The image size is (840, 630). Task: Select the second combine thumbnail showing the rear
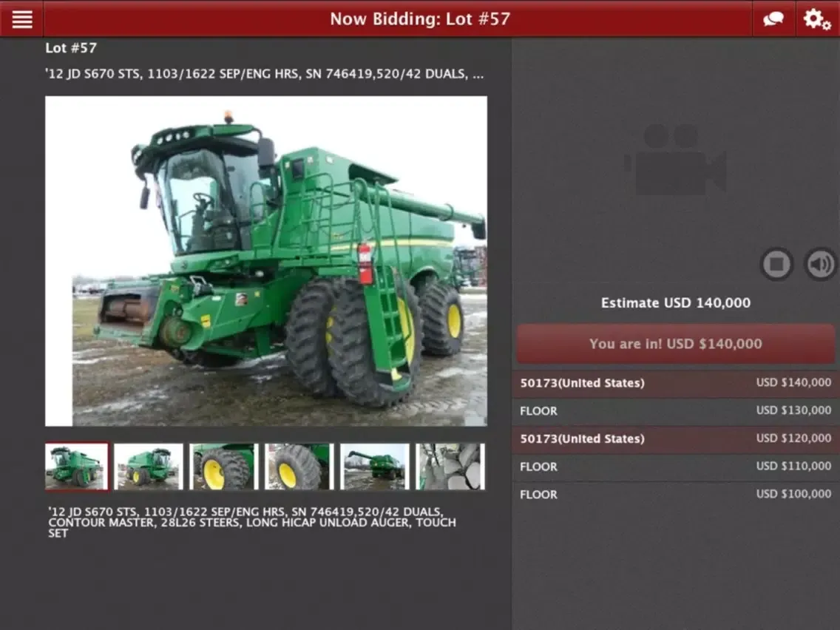148,466
